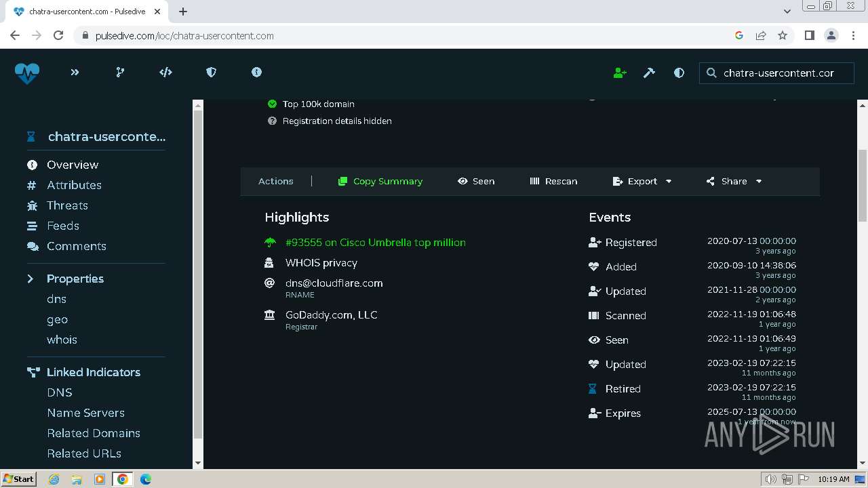
Task: Click the address bar URL
Action: [x=184, y=36]
